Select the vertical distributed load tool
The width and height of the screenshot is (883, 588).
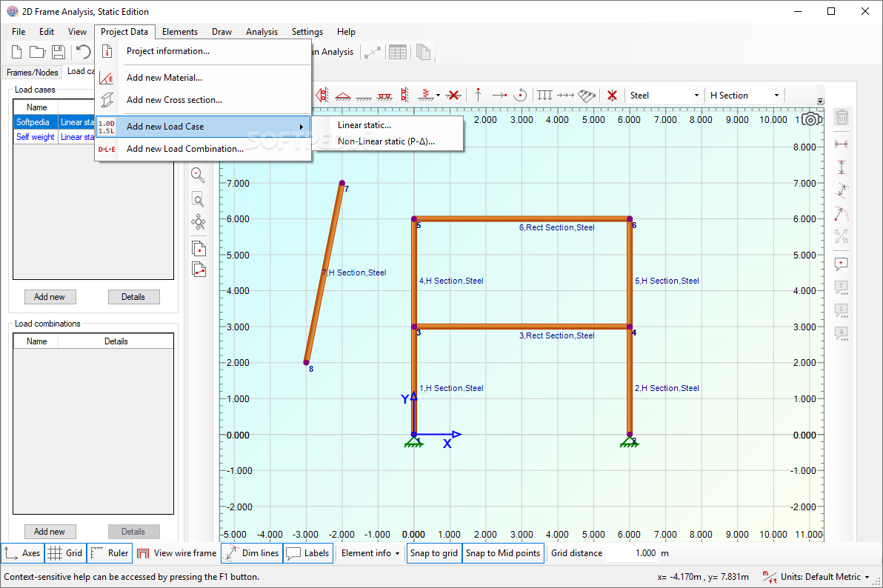544,96
